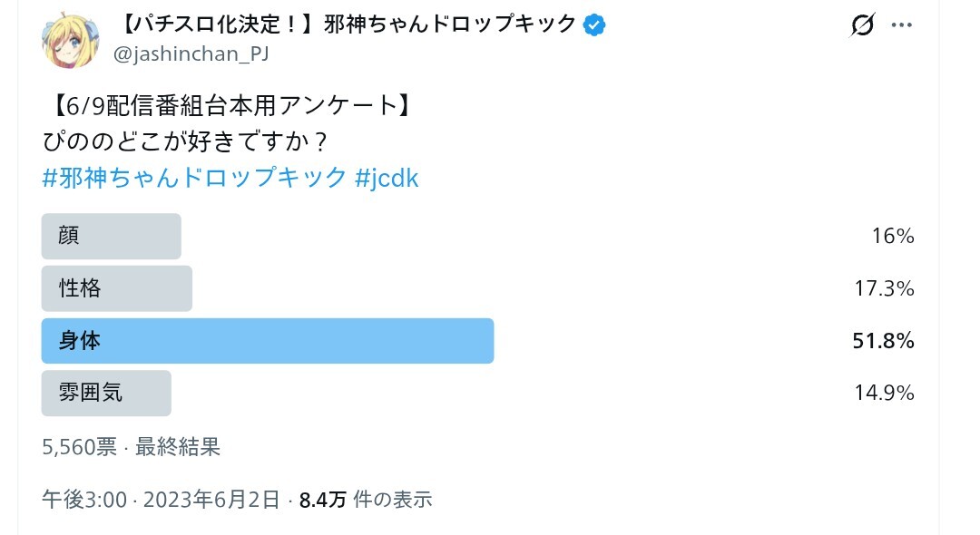This screenshot has height=535, width=980.
Task: Click the tweet text 【6/9配信番組台本用アンケート】
Action: 230,105
